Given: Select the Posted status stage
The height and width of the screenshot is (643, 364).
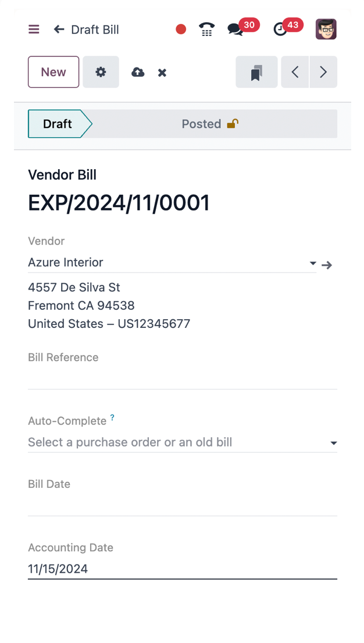Looking at the screenshot, I should (x=209, y=124).
